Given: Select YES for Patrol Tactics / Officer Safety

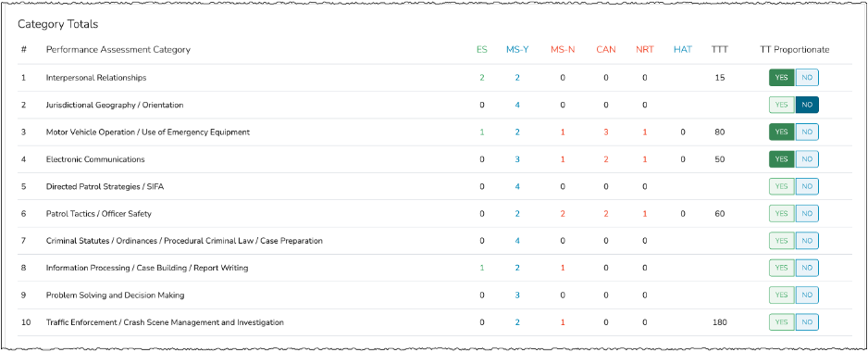Looking at the screenshot, I should pos(782,213).
